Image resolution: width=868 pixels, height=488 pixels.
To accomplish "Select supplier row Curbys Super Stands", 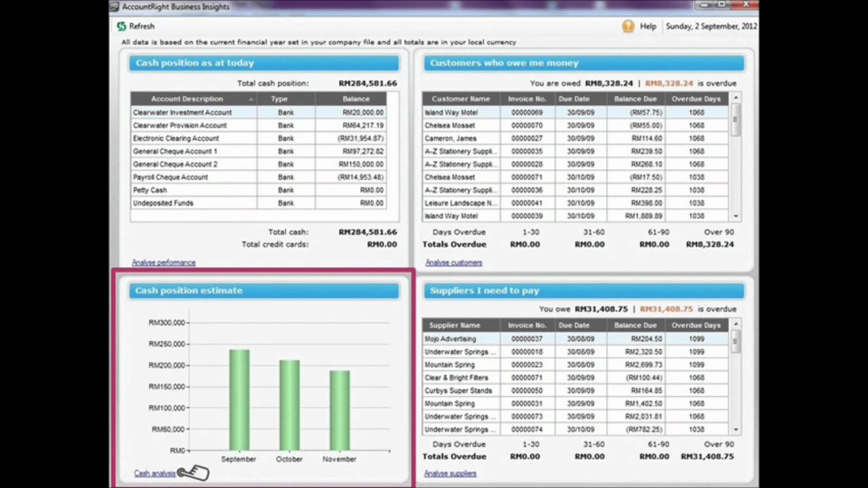I will (575, 390).
